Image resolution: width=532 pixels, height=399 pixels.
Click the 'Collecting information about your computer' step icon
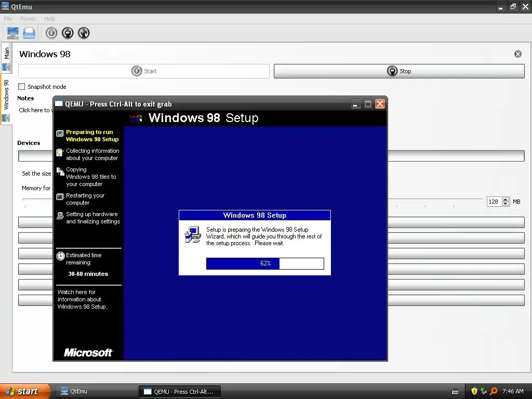60,153
